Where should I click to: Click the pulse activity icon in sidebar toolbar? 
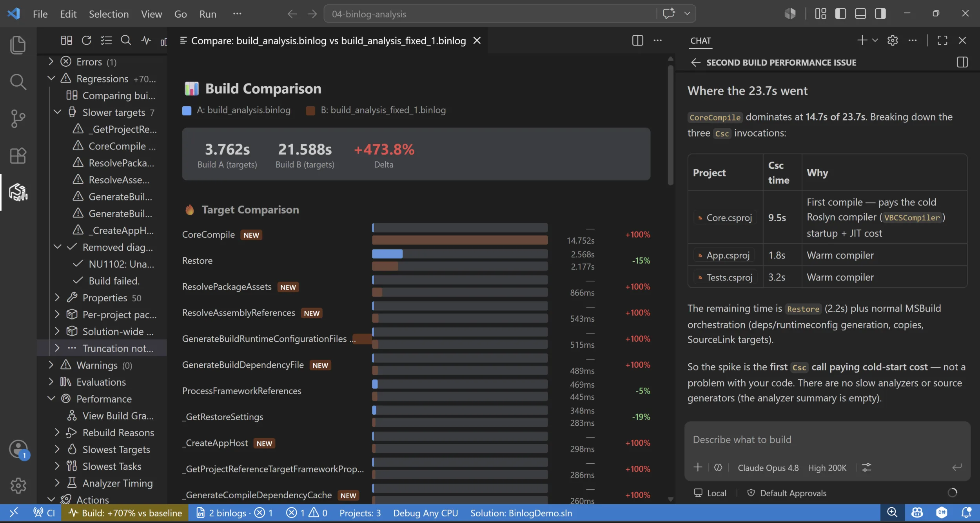coord(146,40)
